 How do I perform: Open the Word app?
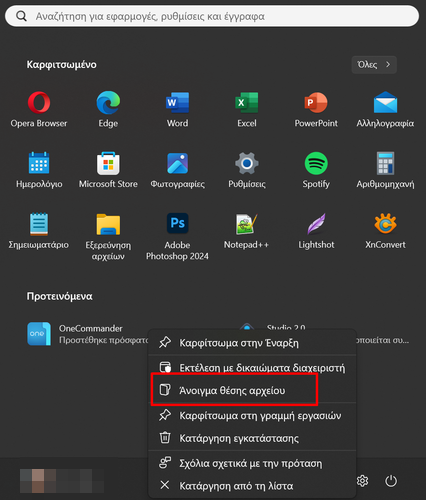(177, 109)
